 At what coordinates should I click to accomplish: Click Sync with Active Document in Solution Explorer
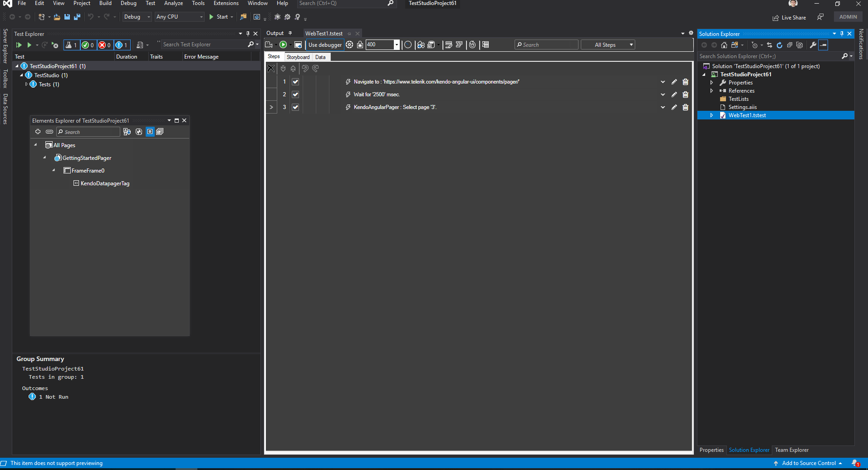pyautogui.click(x=770, y=45)
